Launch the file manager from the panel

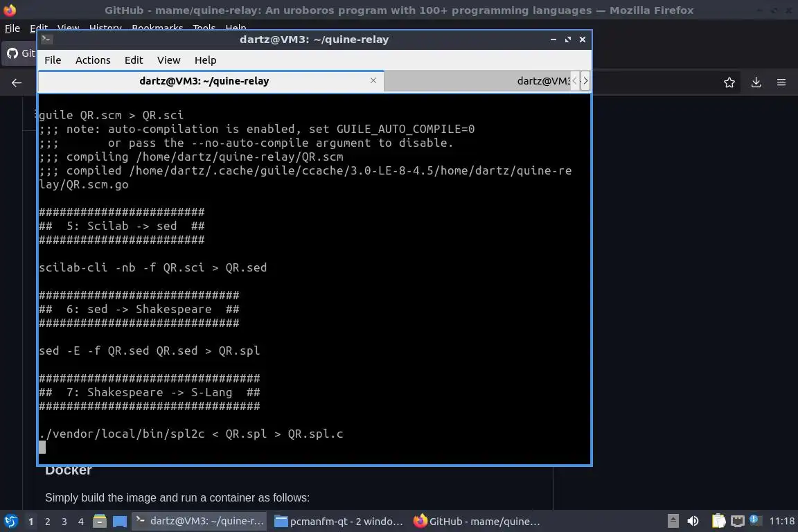tap(100, 522)
